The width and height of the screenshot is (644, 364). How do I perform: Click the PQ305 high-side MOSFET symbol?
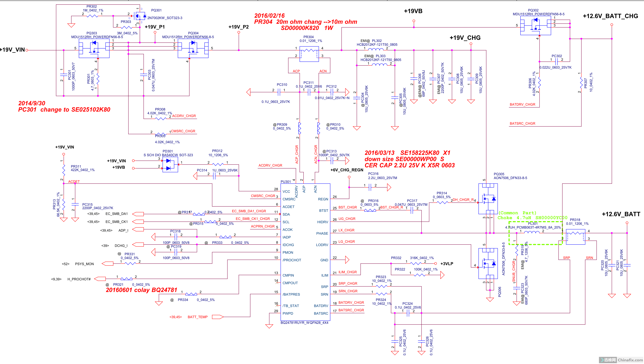coord(488,199)
